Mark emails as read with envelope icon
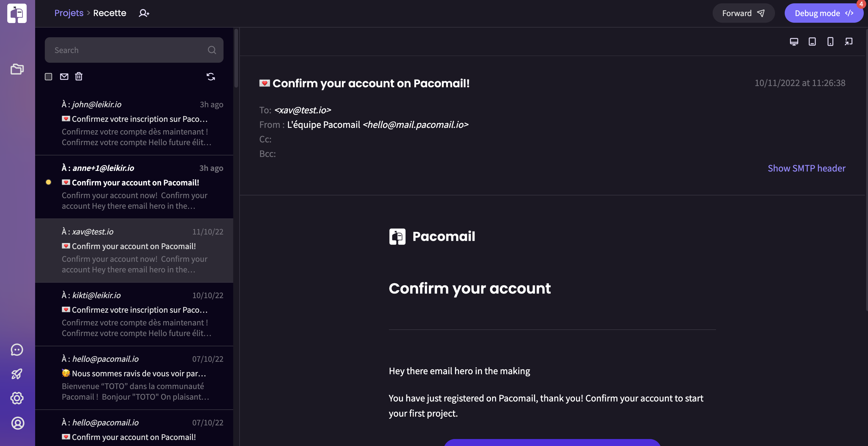The image size is (868, 446). coord(64,77)
